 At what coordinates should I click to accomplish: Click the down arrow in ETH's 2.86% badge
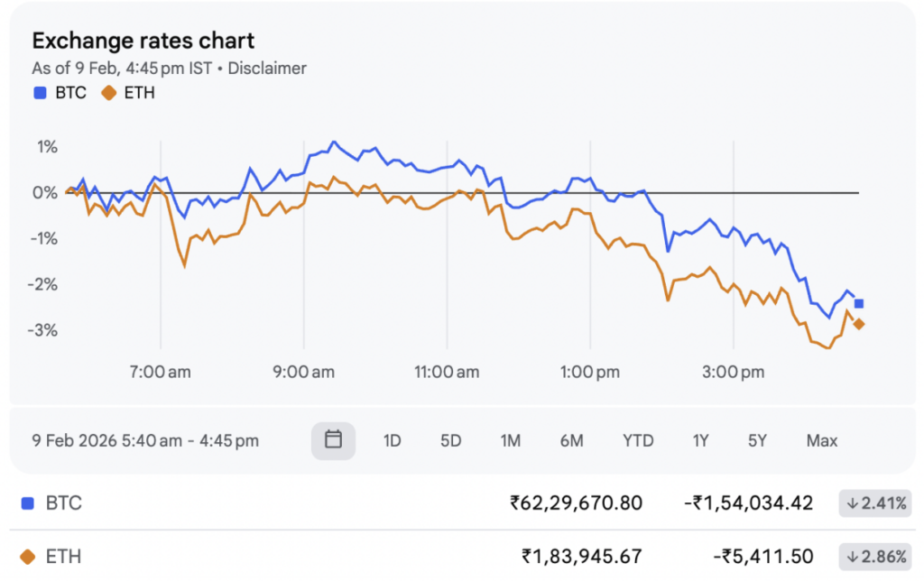pos(852,557)
